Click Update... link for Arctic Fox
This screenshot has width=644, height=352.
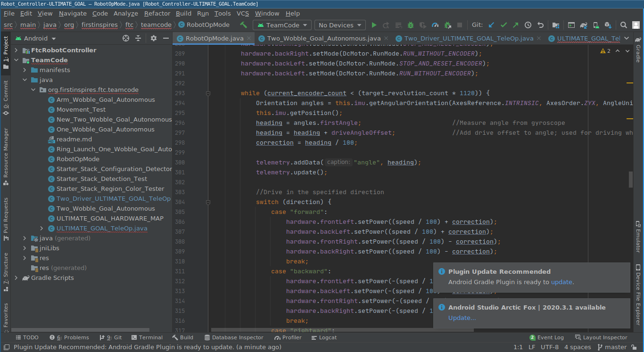pos(462,318)
